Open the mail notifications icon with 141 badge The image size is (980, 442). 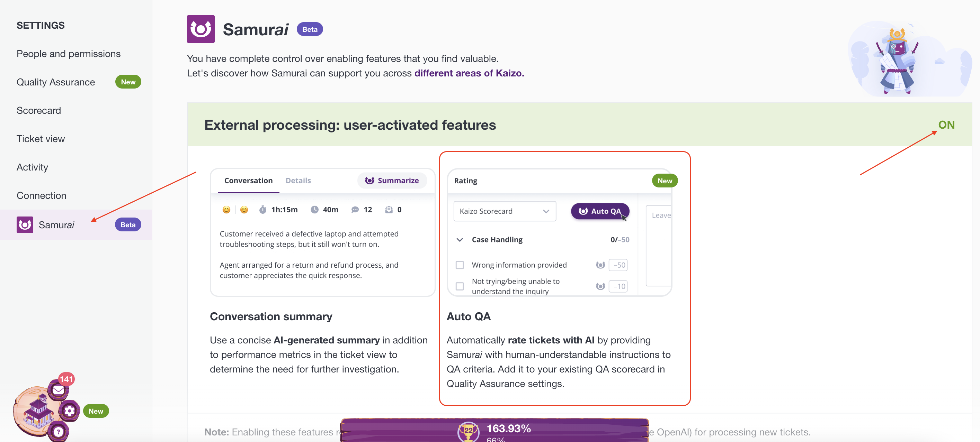[58, 389]
